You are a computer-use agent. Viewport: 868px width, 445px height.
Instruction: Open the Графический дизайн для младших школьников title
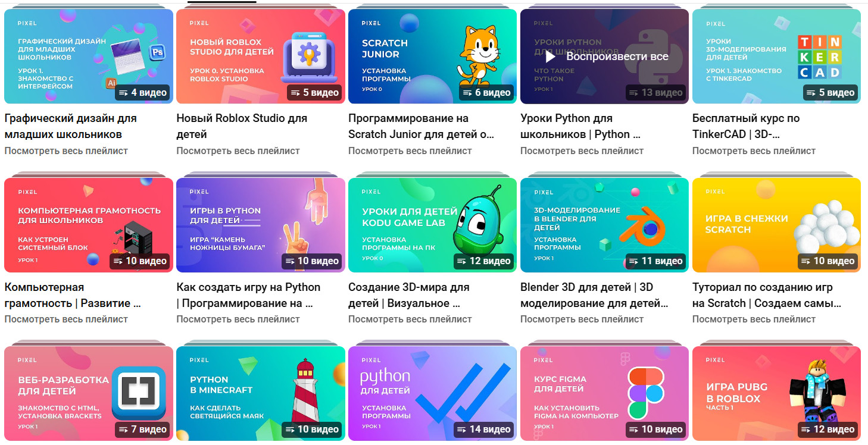click(70, 126)
